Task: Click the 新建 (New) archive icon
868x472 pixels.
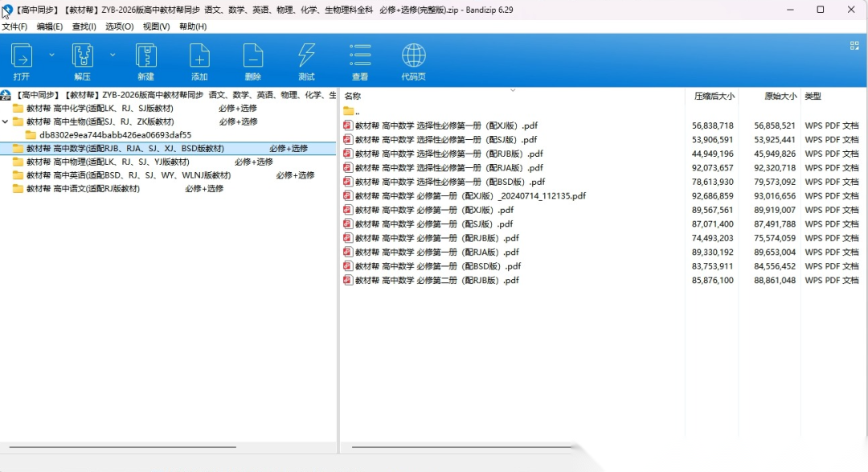Action: (x=145, y=56)
